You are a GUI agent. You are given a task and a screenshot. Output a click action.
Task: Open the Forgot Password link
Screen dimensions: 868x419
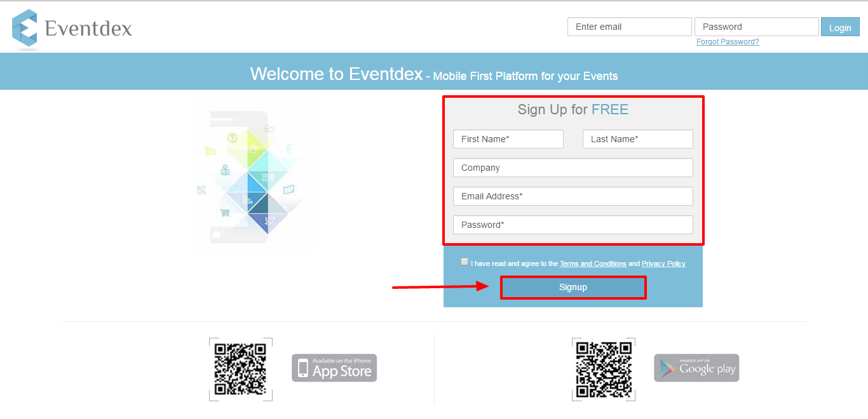pyautogui.click(x=728, y=42)
